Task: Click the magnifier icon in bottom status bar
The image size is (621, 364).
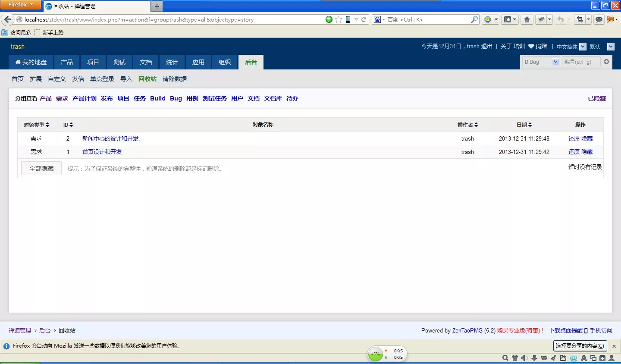Action: pos(505,358)
